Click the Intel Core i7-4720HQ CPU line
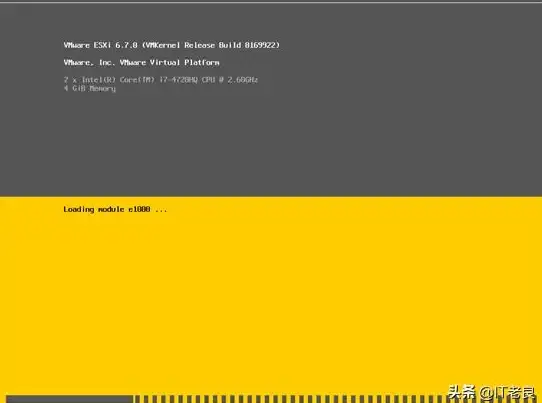The height and width of the screenshot is (403, 542). click(x=161, y=80)
